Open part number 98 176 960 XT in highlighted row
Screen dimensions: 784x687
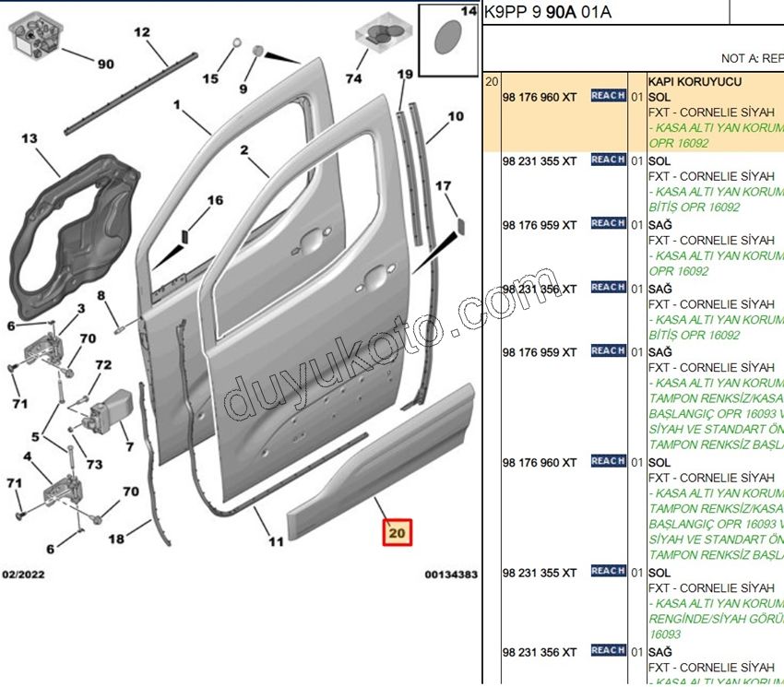coord(539,97)
